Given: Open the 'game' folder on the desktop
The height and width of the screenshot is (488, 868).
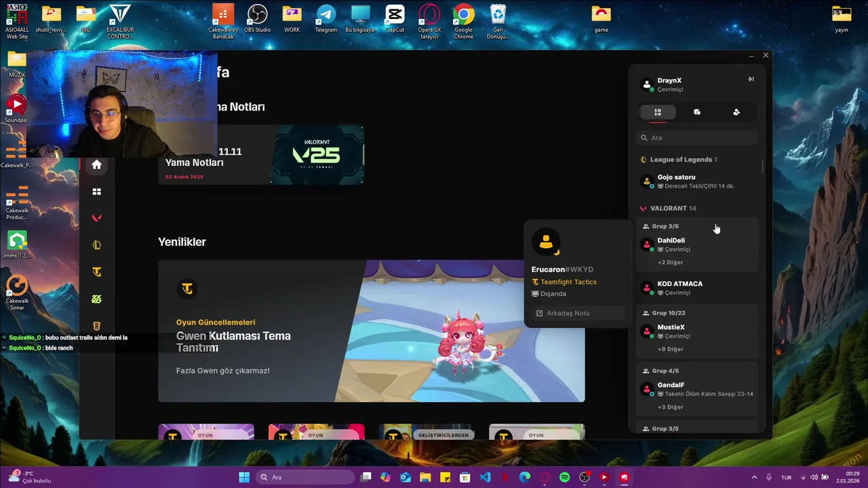Looking at the screenshot, I should point(601,19).
